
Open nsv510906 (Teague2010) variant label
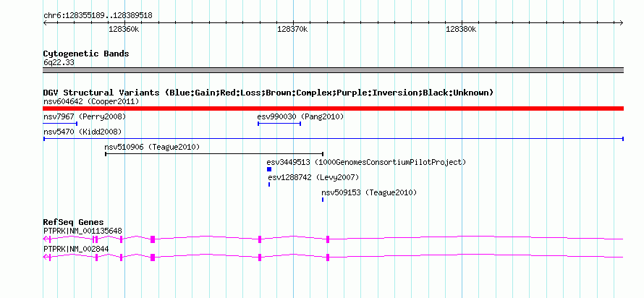[152, 147]
